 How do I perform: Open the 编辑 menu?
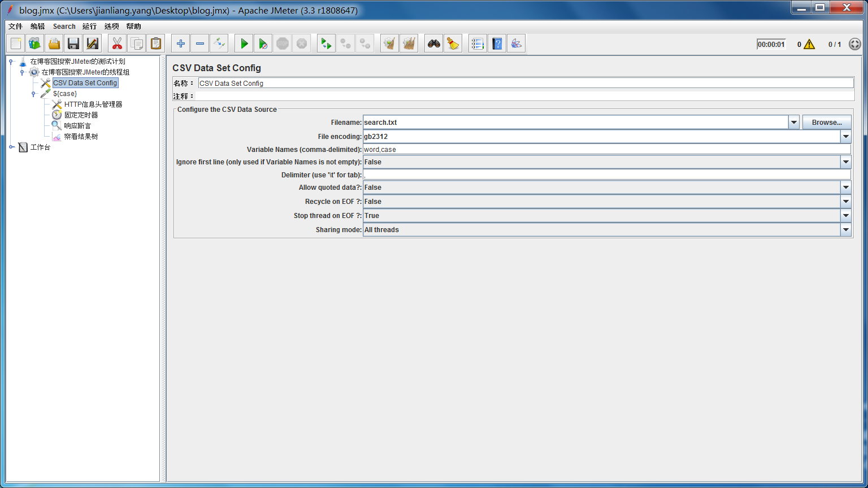click(38, 27)
